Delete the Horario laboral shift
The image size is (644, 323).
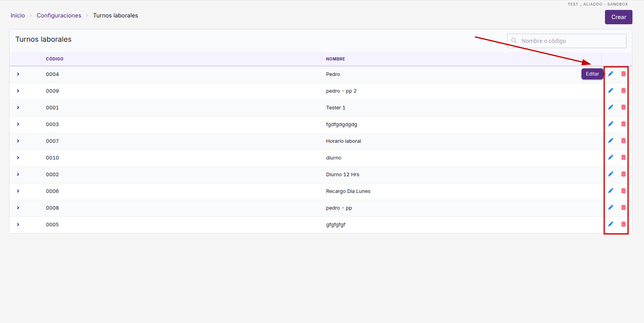(x=623, y=141)
